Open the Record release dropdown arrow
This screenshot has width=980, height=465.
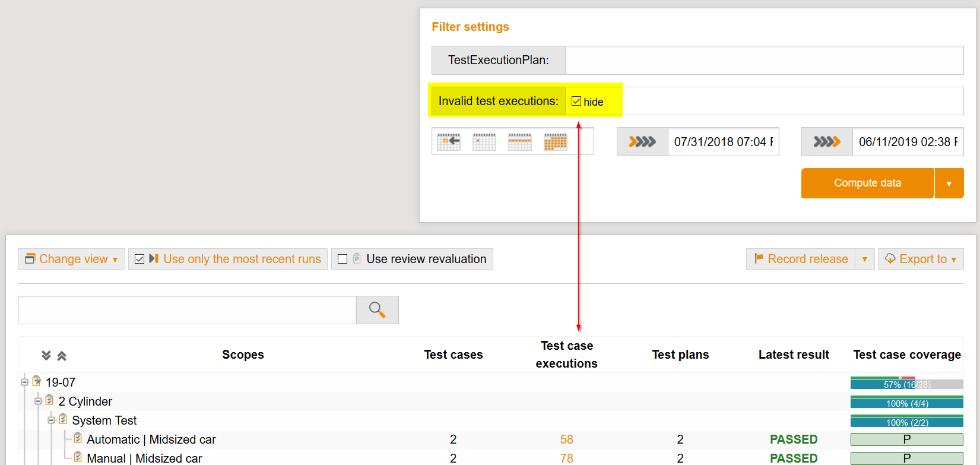coord(864,259)
